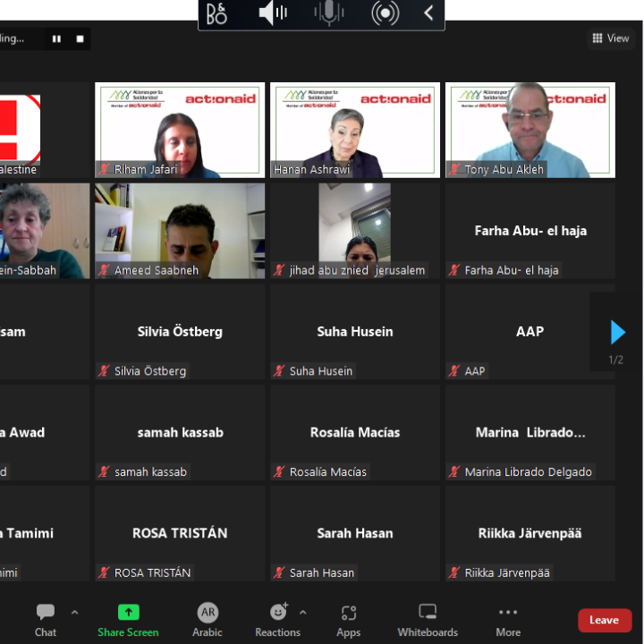Expand the chevron next to Chat

75,613
